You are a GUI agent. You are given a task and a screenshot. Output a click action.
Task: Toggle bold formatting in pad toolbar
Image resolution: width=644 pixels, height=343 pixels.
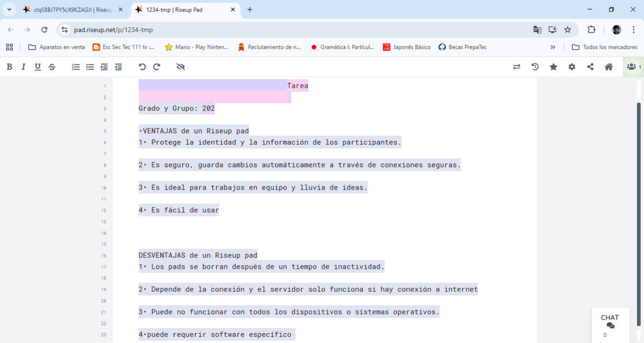point(9,67)
